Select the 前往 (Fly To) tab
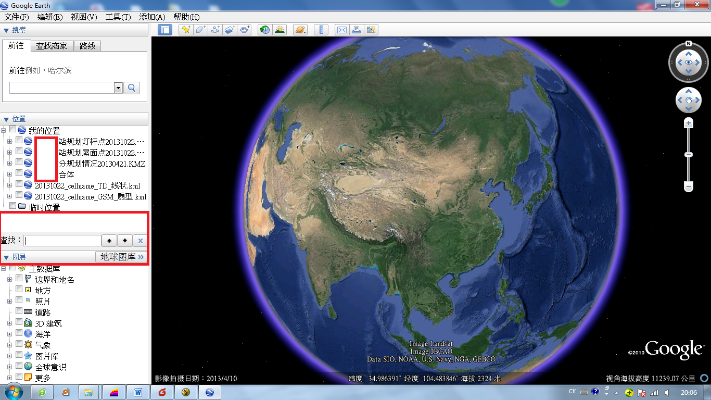The height and width of the screenshot is (400, 711). (x=16, y=45)
